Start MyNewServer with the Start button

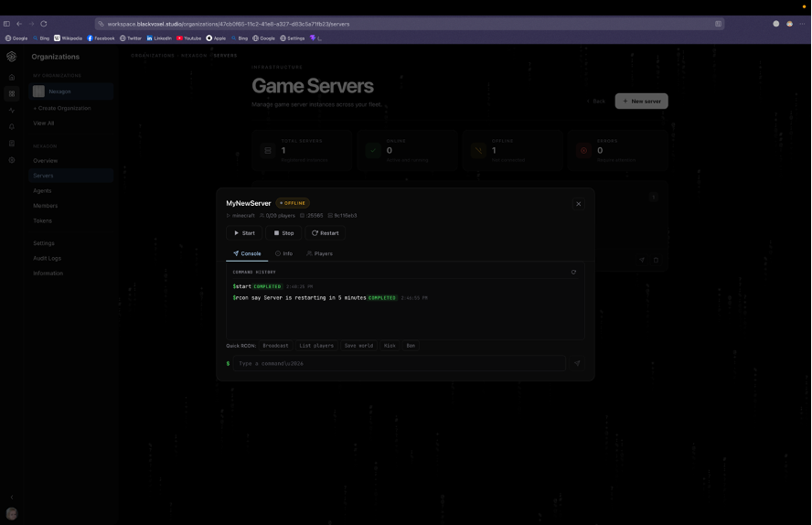(244, 233)
